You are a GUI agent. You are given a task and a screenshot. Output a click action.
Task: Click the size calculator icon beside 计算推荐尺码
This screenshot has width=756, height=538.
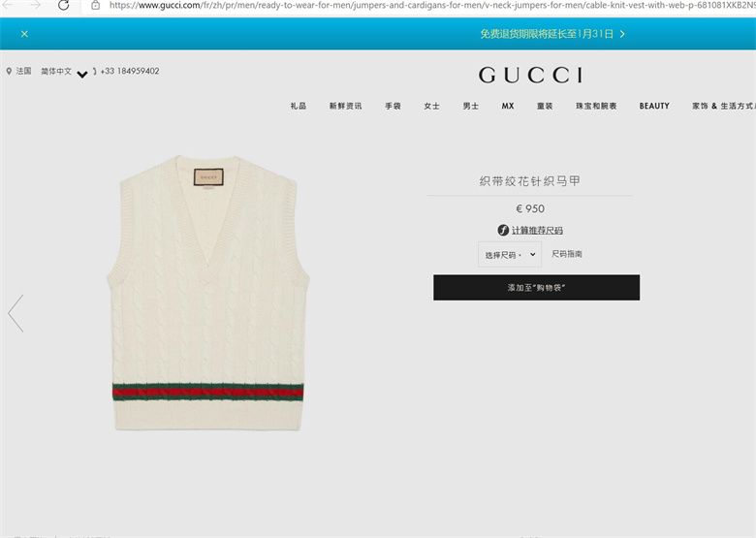point(503,231)
